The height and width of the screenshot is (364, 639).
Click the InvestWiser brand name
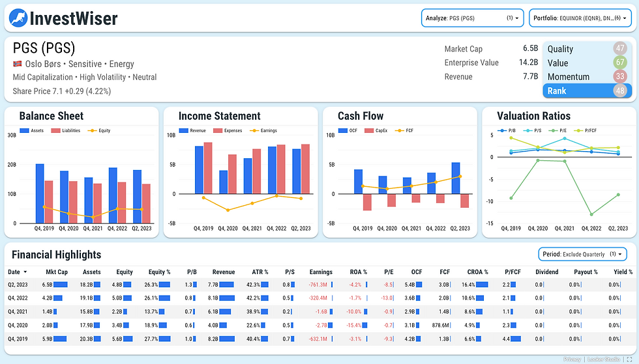coord(74,18)
